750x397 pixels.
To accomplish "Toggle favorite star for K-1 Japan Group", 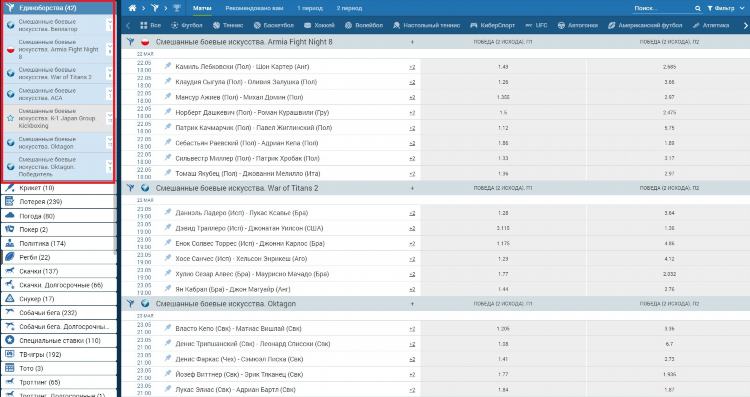I will pos(11,118).
